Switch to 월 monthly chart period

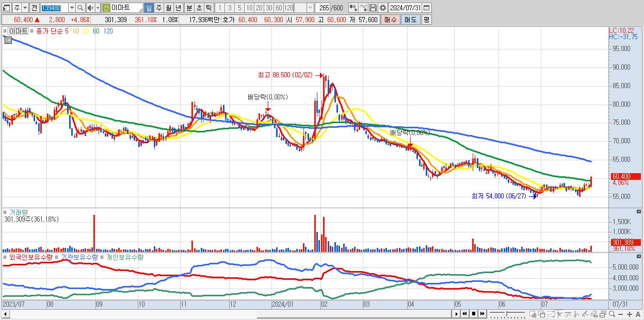[168, 8]
